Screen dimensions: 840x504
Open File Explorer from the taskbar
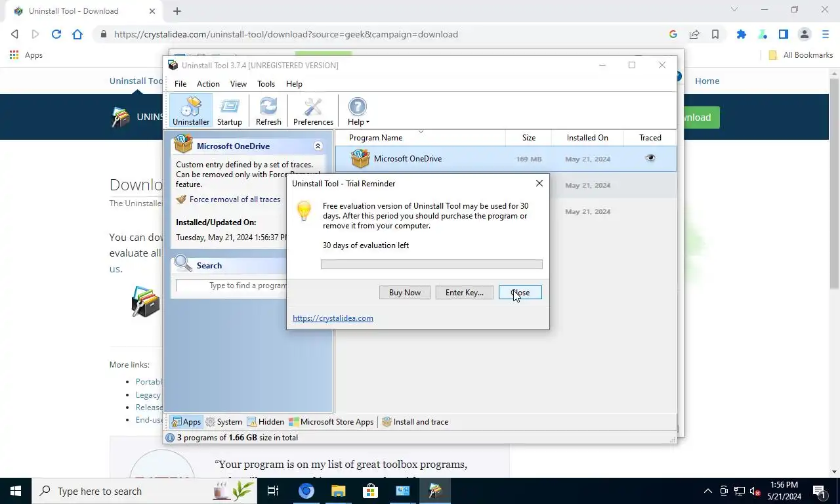coord(338,491)
